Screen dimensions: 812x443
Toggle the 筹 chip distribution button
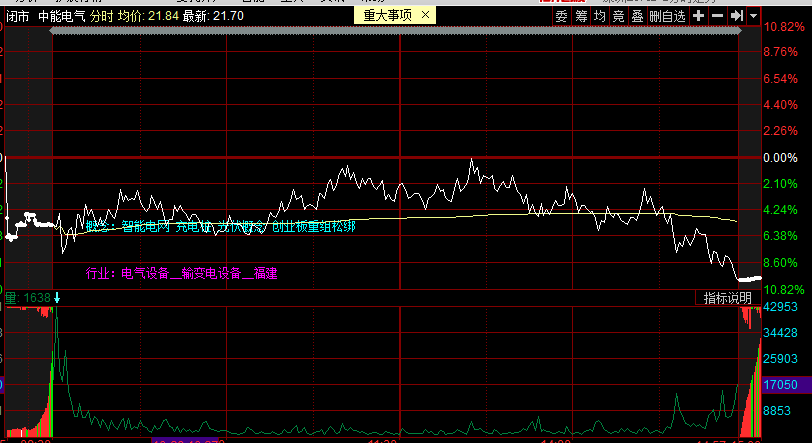[x=581, y=16]
